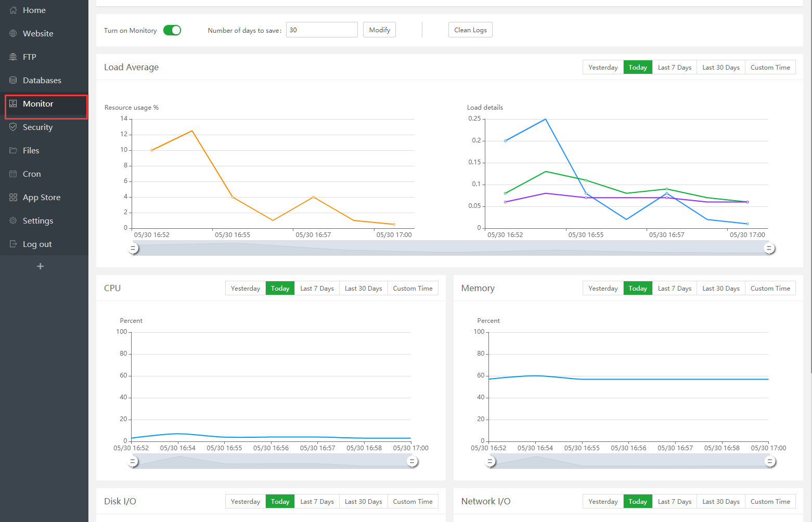Select the FTP sidebar icon
The width and height of the screenshot is (812, 522).
[x=13, y=57]
